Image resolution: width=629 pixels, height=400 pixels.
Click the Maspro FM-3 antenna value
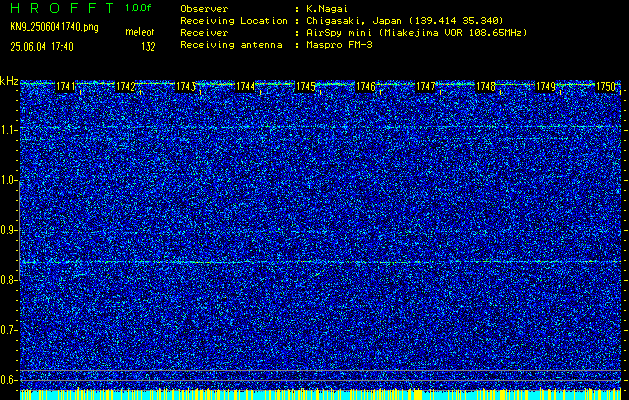[339, 45]
